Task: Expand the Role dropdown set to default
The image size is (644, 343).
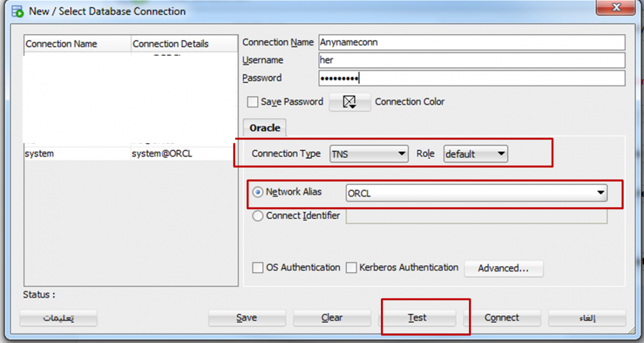Action: pyautogui.click(x=475, y=154)
